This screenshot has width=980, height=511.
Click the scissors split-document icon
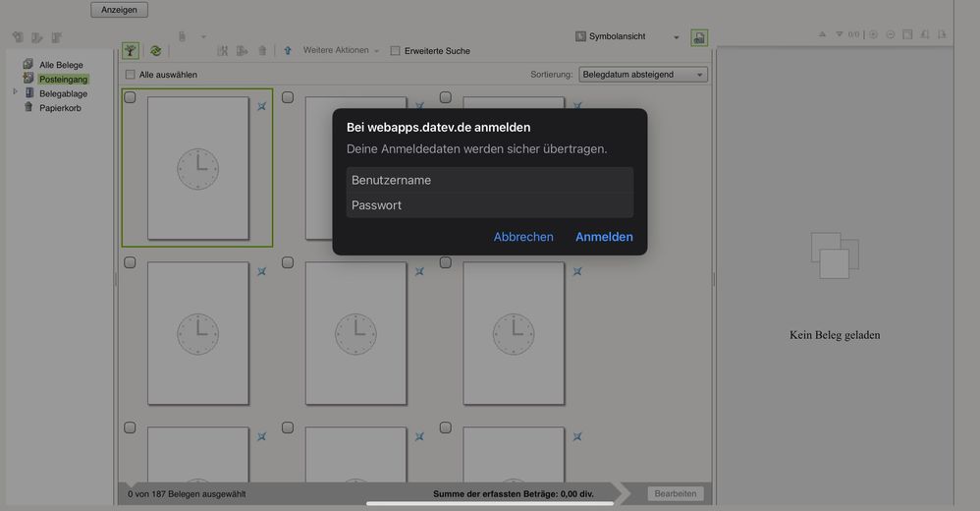pos(223,51)
